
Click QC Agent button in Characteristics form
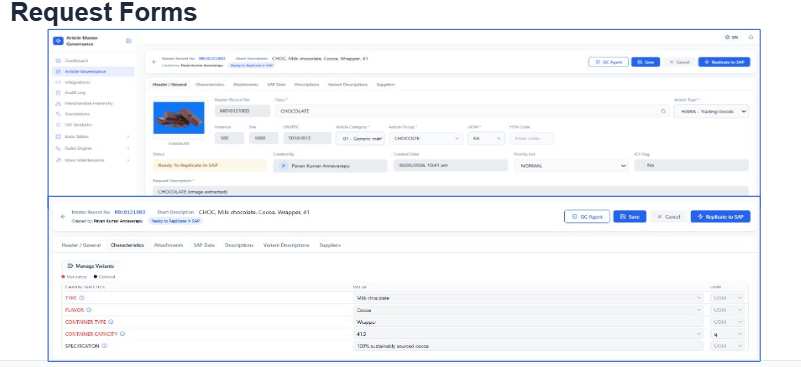(x=587, y=216)
